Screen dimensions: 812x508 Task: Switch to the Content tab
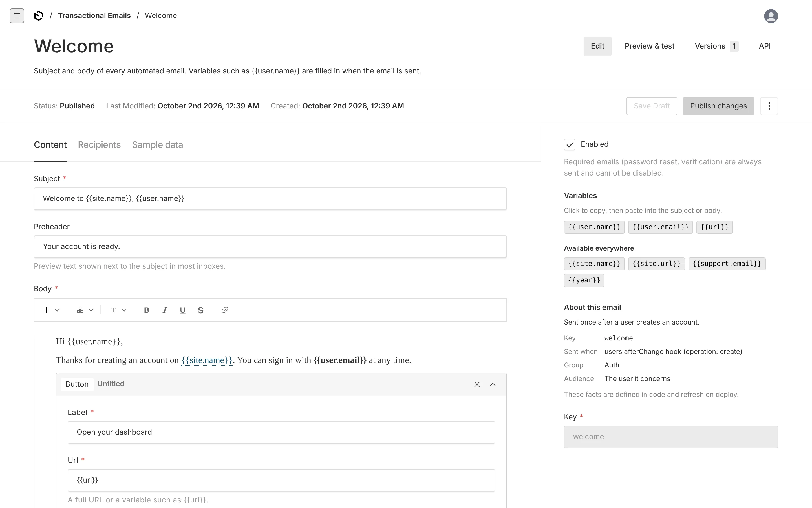tap(50, 145)
